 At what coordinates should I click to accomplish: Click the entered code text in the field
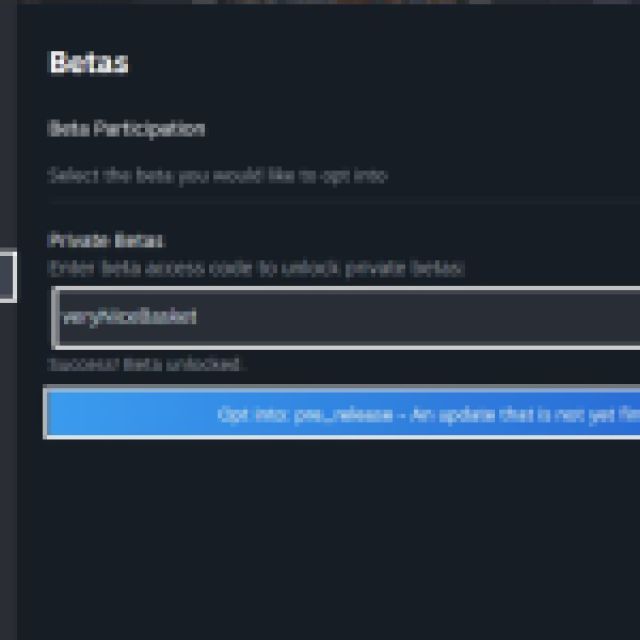click(x=130, y=317)
